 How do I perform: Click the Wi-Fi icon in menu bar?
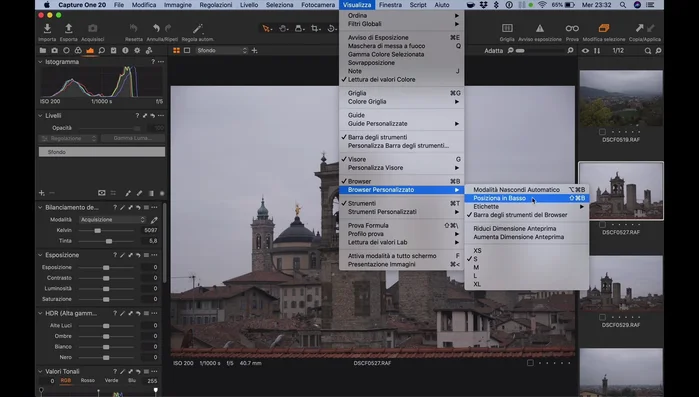click(x=542, y=5)
